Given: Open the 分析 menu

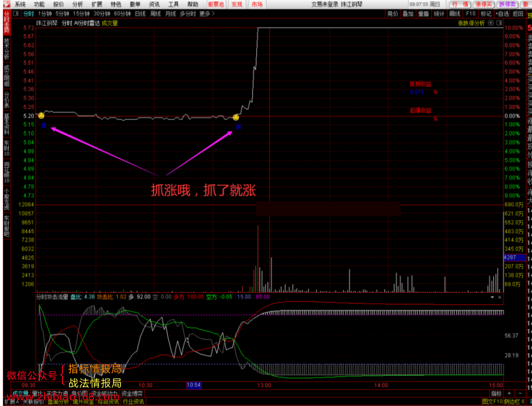Looking at the screenshot, I should pyautogui.click(x=78, y=5).
